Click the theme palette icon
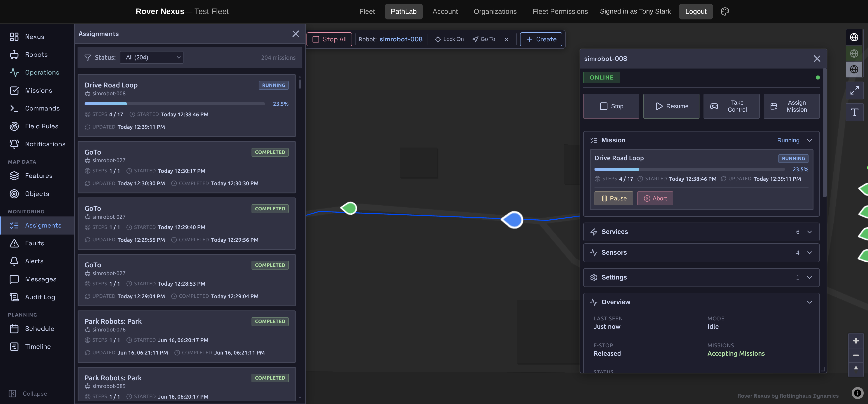 (x=725, y=12)
